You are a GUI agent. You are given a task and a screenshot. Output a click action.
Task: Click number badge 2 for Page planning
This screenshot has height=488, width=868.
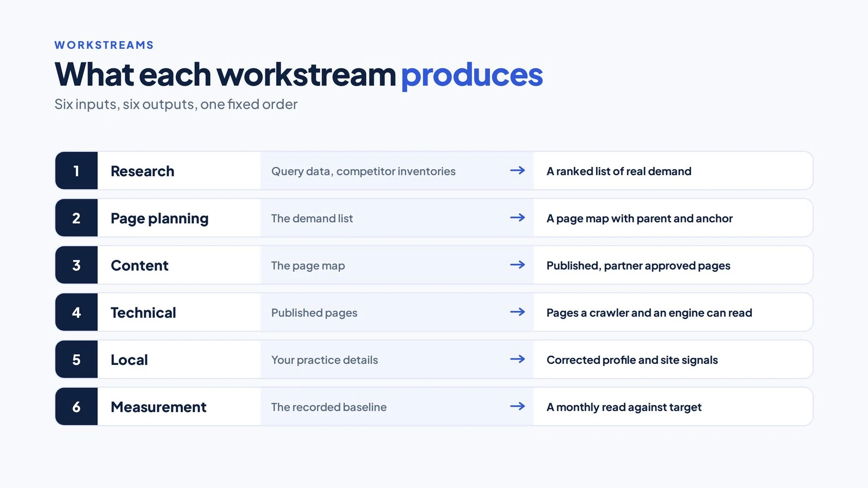[x=76, y=218]
